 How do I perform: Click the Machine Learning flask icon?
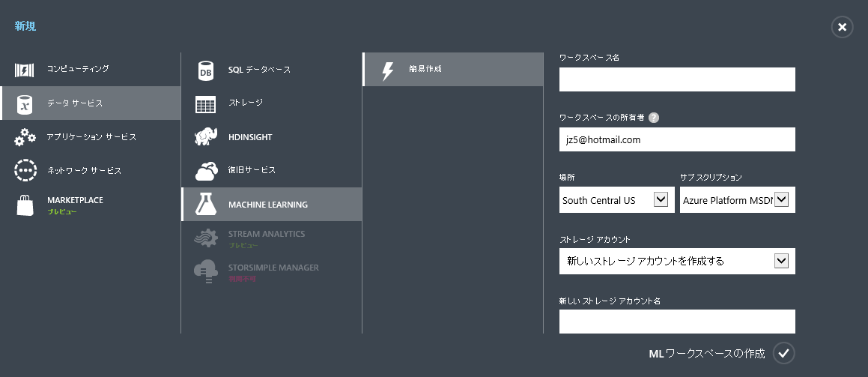(x=206, y=205)
